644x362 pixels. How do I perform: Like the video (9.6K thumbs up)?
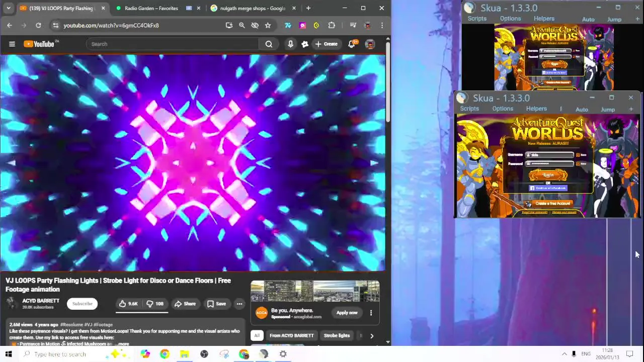(x=129, y=304)
